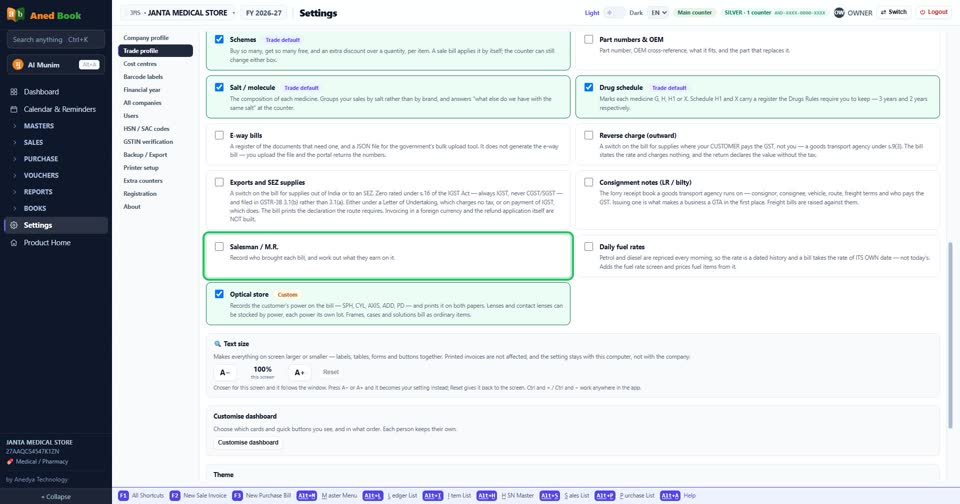
Task: Click the Aned Book logo icon
Action: 15,15
